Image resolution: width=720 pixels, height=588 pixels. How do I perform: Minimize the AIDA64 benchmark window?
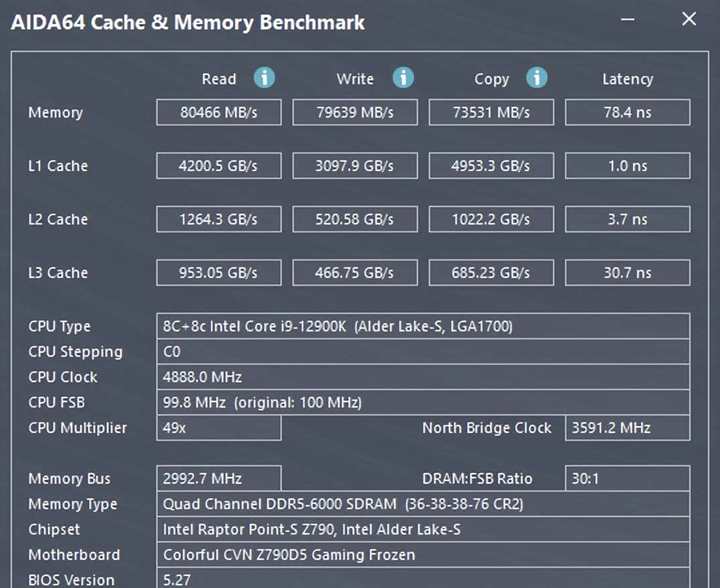(626, 20)
